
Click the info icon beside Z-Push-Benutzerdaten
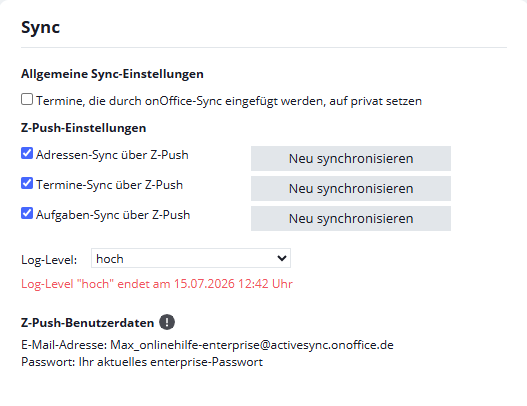167,322
